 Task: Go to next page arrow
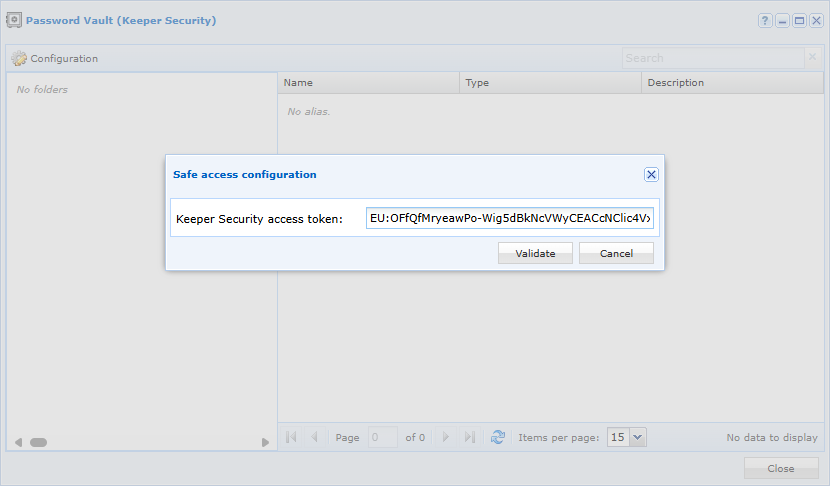tap(446, 437)
